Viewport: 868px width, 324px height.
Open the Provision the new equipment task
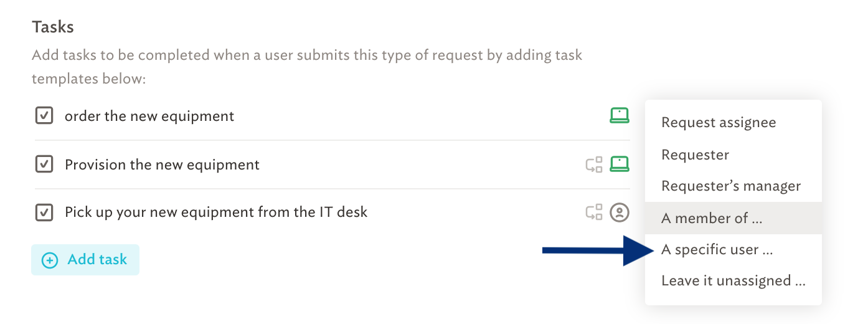pyautogui.click(x=162, y=165)
